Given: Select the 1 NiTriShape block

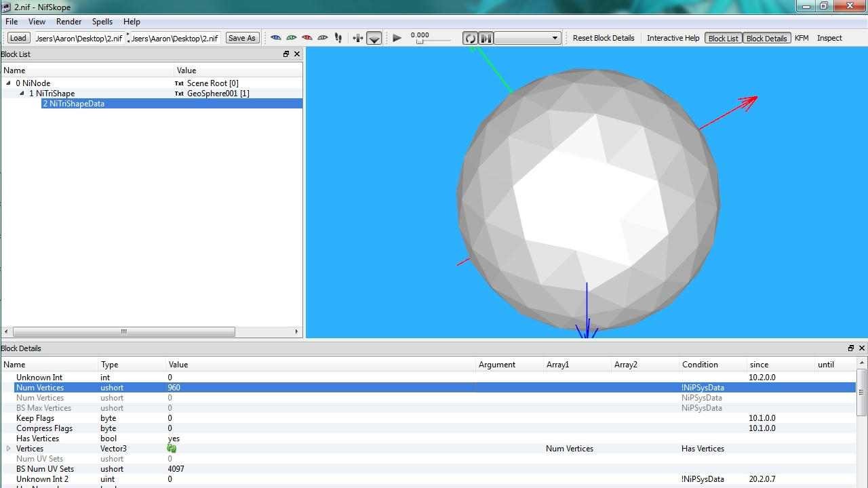Looking at the screenshot, I should tap(52, 94).
